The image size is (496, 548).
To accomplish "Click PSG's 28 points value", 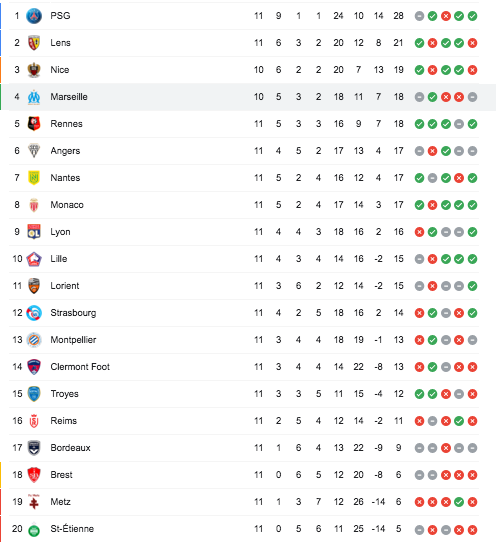I will click(x=398, y=16).
